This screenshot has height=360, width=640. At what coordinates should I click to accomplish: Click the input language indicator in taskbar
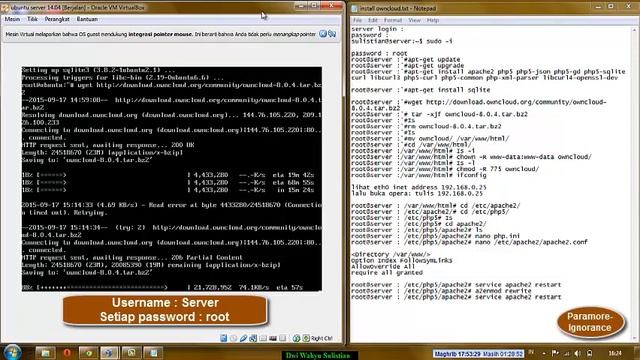[x=531, y=353]
